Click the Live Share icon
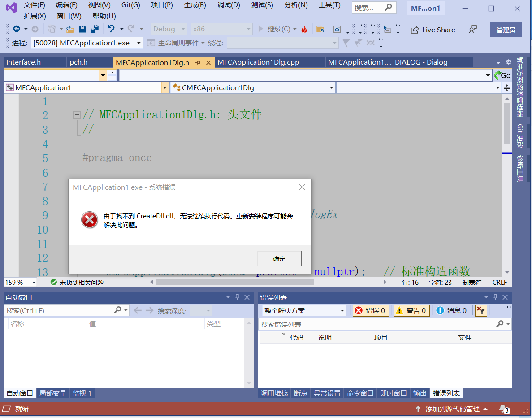Viewport: 532px width, 418px height. (x=415, y=30)
